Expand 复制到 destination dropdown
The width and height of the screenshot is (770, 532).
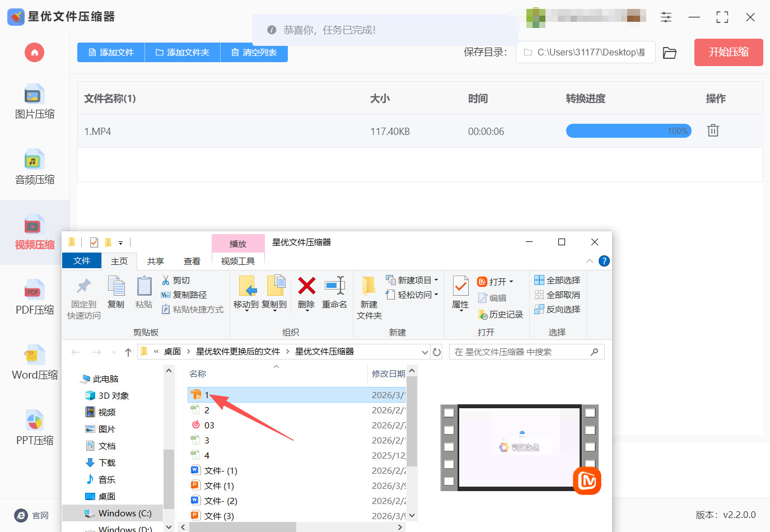point(274,310)
